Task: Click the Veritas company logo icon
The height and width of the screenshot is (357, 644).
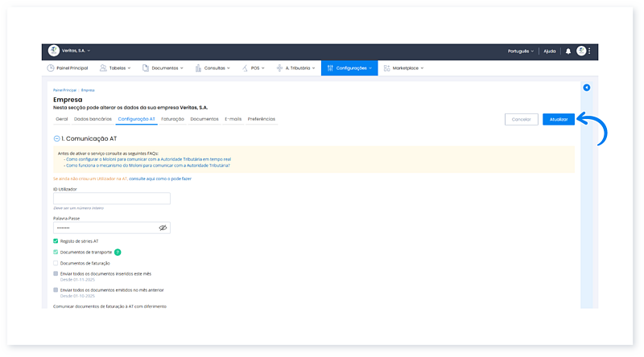Action: pos(55,51)
